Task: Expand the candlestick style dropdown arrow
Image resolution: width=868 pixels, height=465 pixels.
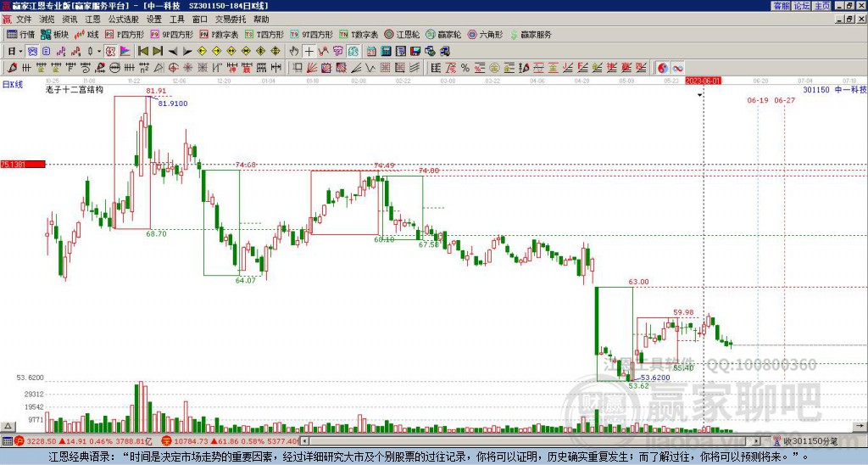Action: pyautogui.click(x=99, y=51)
